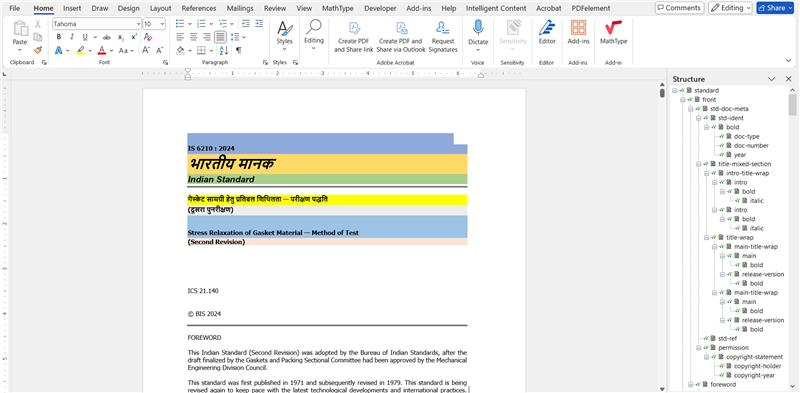Click the Comments button
Image resolution: width=800 pixels, height=393 pixels.
[679, 8]
